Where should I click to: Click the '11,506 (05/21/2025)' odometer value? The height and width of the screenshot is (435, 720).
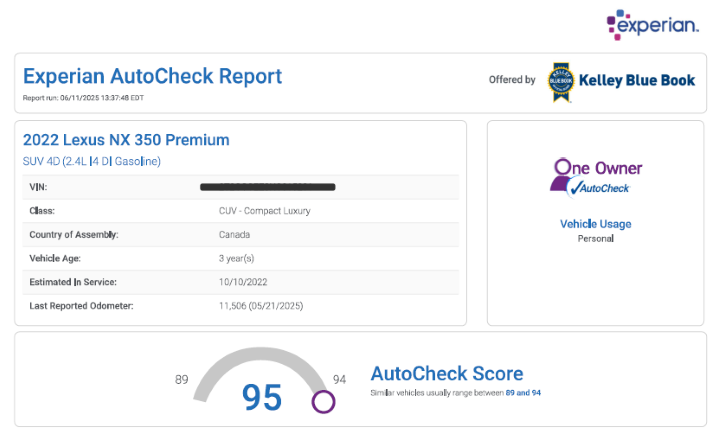click(x=261, y=306)
